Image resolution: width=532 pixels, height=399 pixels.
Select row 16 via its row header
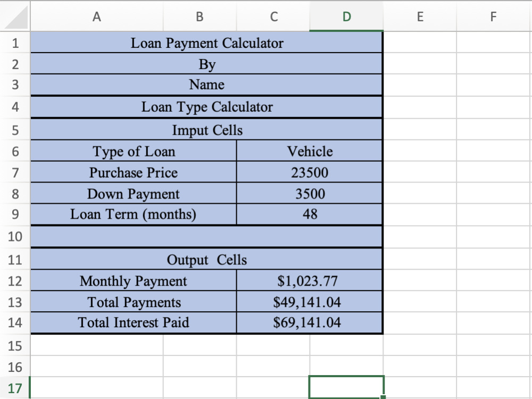tap(15, 367)
